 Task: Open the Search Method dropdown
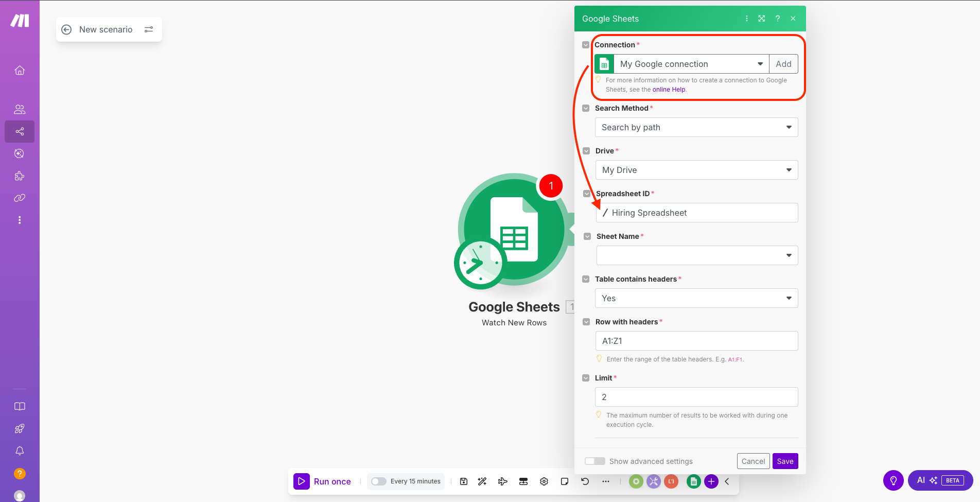[x=696, y=127]
